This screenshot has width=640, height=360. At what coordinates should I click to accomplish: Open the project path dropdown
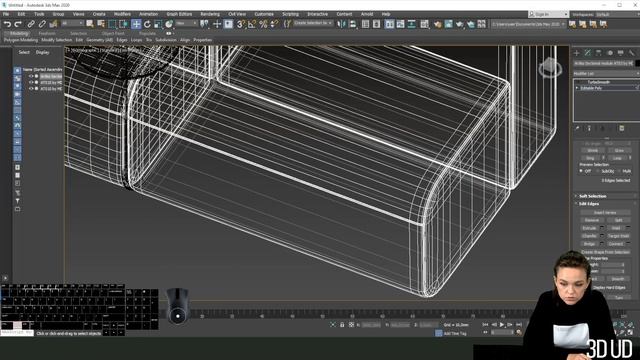click(x=528, y=24)
